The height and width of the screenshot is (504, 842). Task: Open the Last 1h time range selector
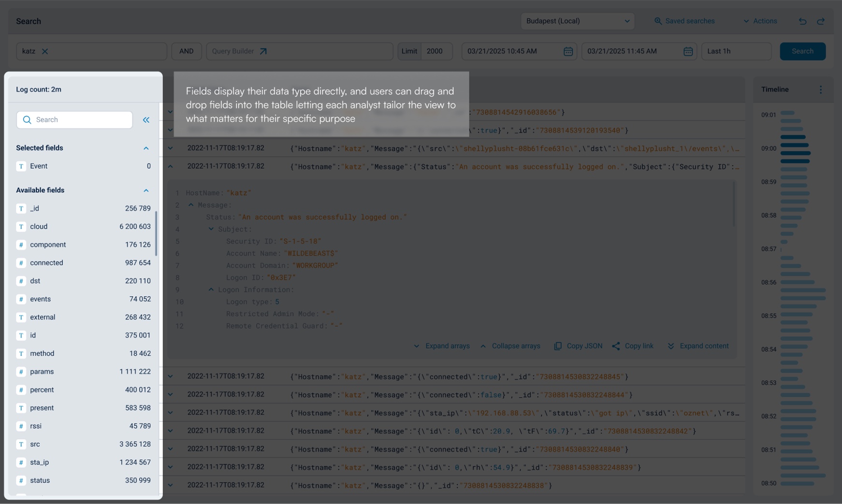click(x=736, y=51)
